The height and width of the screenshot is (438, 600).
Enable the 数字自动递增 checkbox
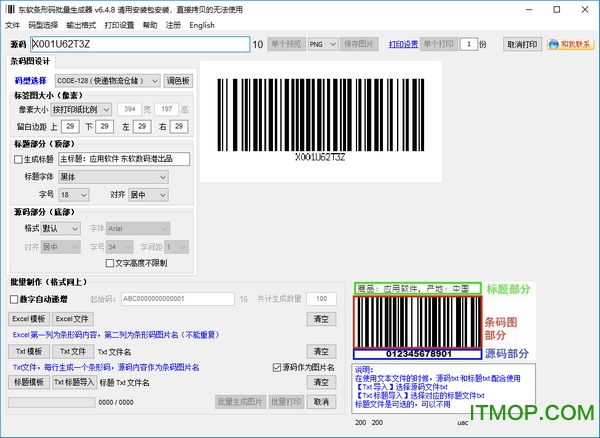coord(14,299)
